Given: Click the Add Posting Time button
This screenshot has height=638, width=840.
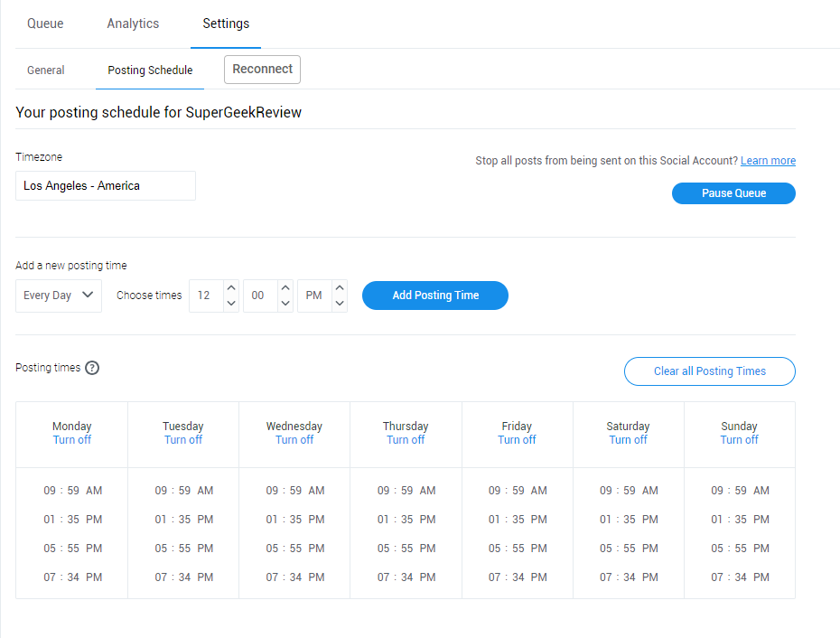Looking at the screenshot, I should pyautogui.click(x=434, y=296).
